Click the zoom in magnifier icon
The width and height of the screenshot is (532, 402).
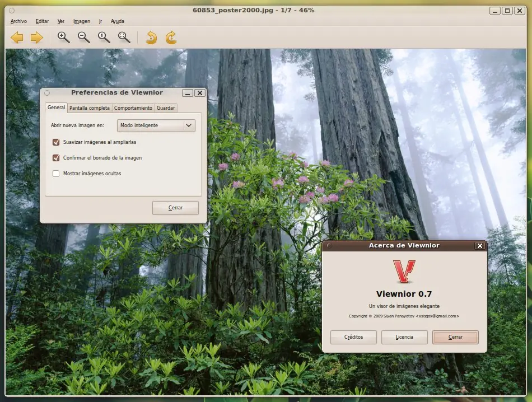coord(63,38)
